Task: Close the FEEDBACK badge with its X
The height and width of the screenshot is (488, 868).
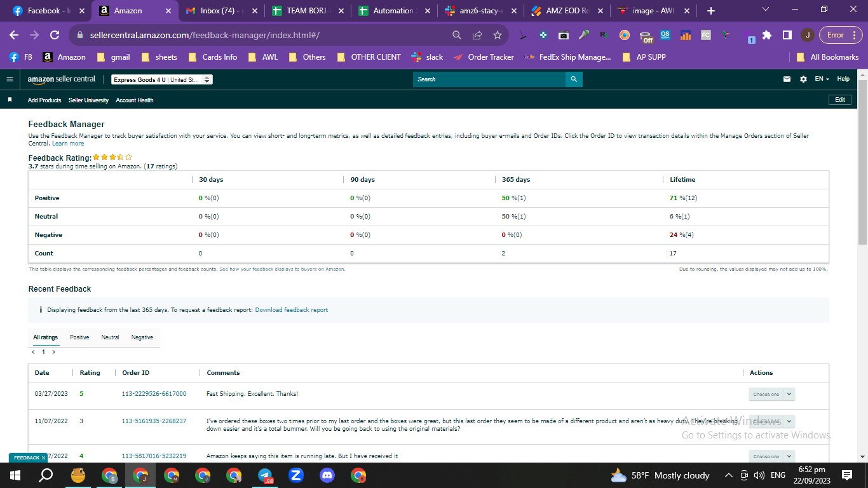Action: (43, 457)
